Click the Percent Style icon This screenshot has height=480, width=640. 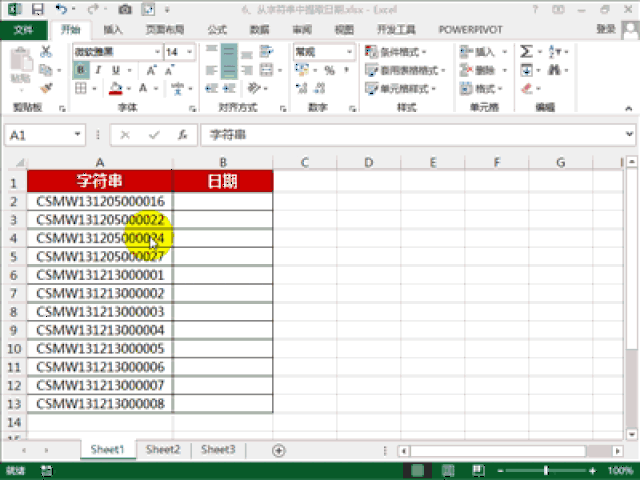coord(329,70)
